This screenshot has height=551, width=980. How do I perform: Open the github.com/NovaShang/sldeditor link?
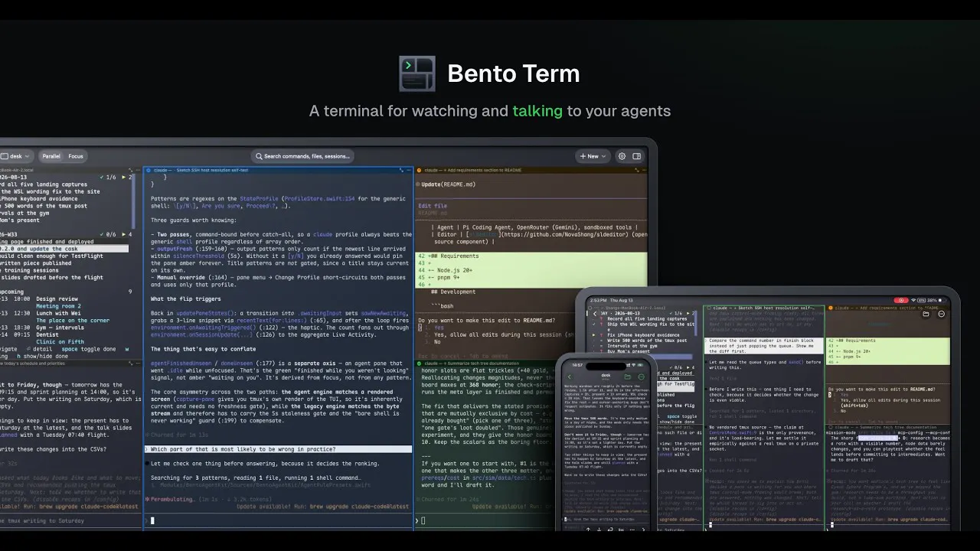coord(564,234)
